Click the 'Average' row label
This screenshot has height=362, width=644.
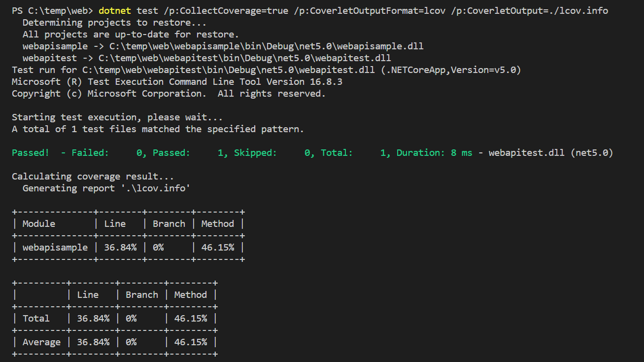pyautogui.click(x=41, y=342)
